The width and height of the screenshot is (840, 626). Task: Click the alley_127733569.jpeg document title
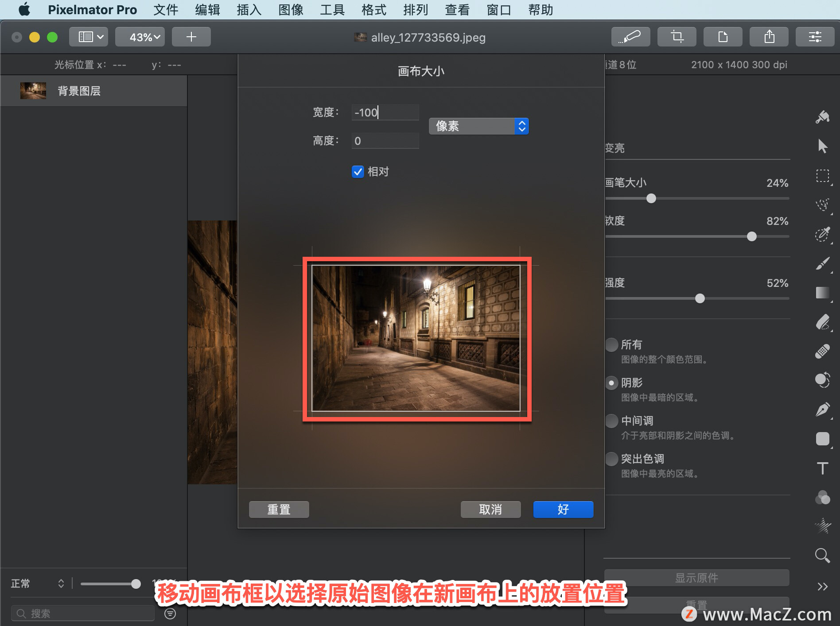coord(428,37)
